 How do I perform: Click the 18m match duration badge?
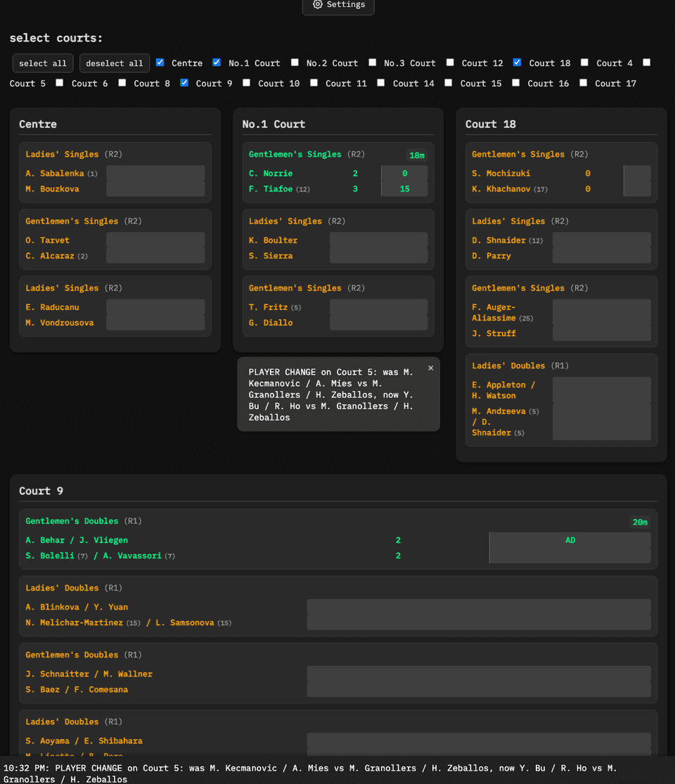(417, 155)
